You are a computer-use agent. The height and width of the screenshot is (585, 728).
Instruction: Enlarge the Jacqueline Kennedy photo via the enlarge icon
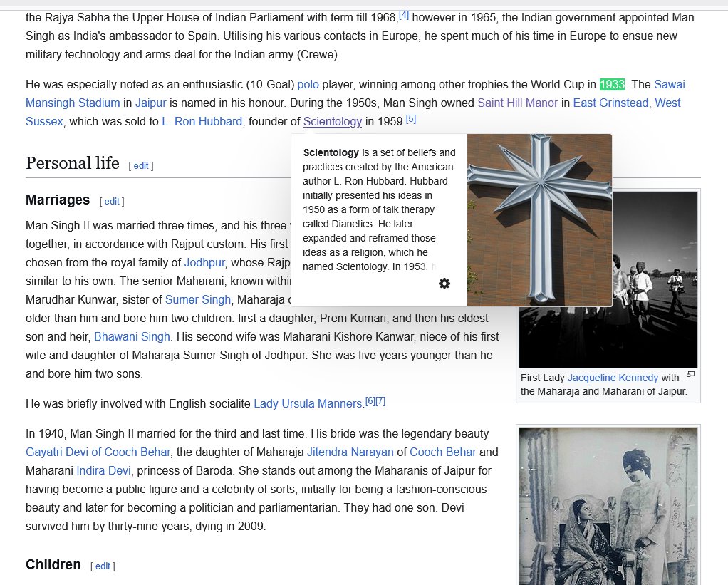(691, 374)
